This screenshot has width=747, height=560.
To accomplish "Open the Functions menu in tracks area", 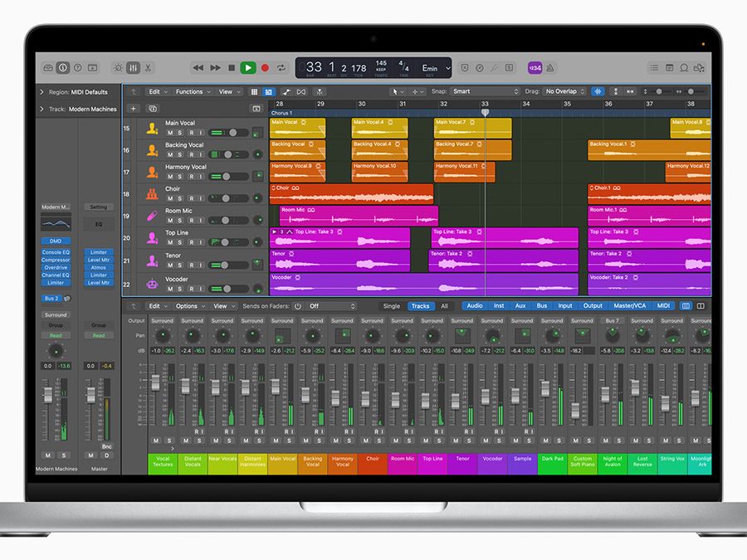I will [x=193, y=92].
